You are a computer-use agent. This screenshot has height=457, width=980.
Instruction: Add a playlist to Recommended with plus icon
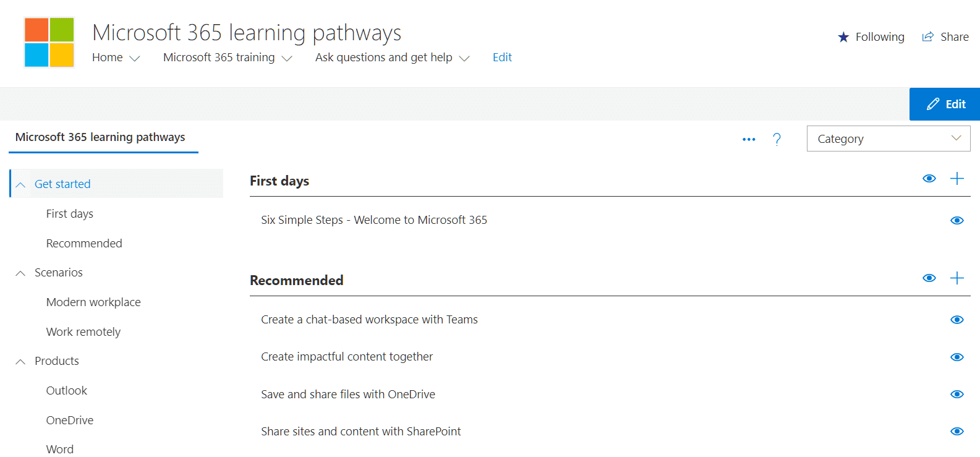pos(957,278)
